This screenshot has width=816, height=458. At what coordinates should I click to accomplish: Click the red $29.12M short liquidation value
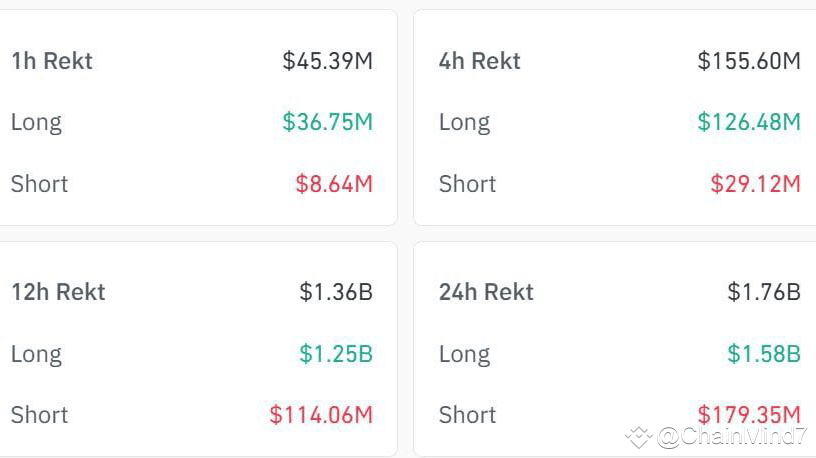point(755,184)
